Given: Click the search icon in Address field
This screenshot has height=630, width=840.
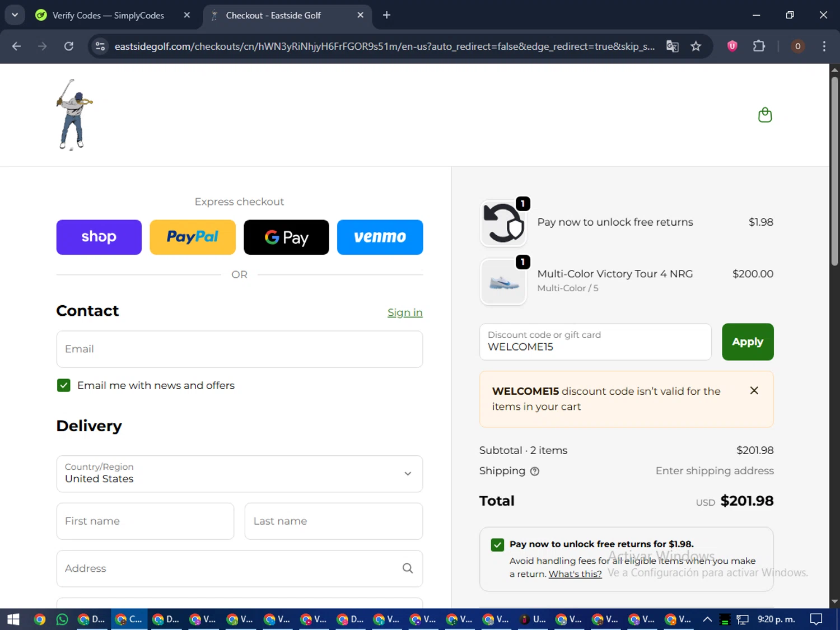Looking at the screenshot, I should coord(408,568).
